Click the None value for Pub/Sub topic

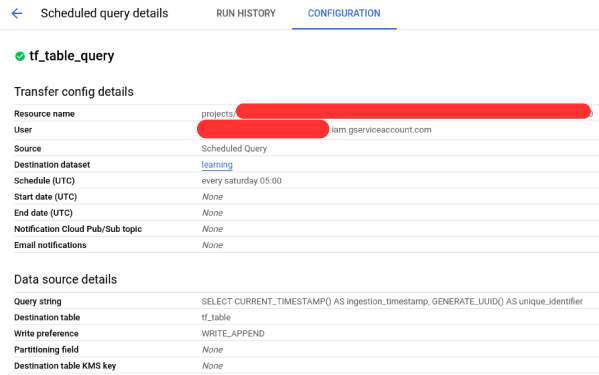point(212,229)
